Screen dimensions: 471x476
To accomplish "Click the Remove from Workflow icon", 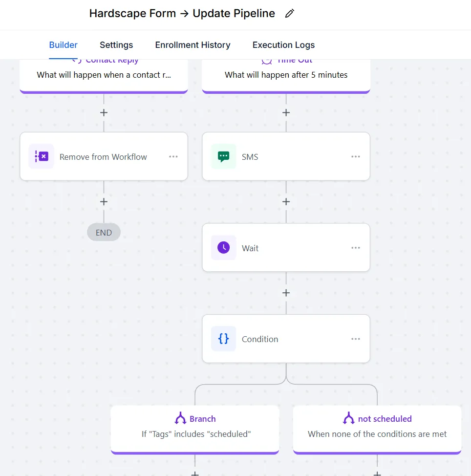I will 41,156.
